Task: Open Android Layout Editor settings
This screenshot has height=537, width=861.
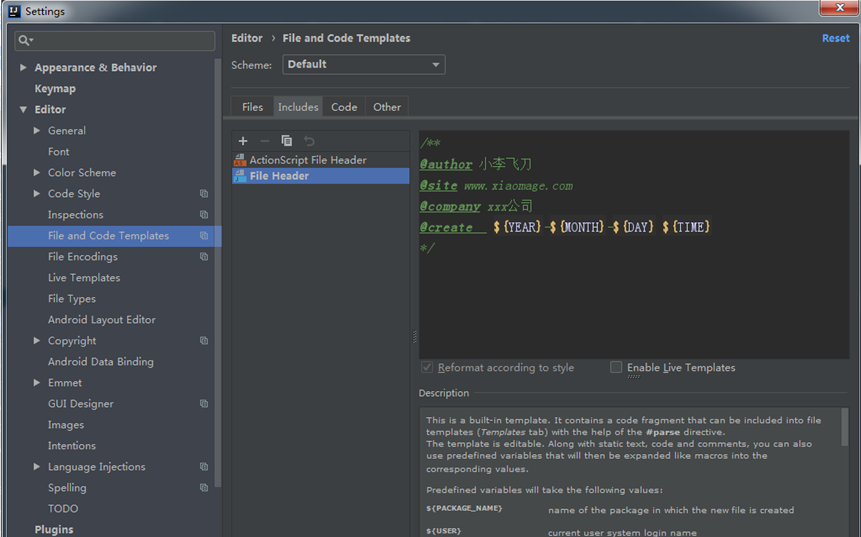Action: (x=102, y=320)
